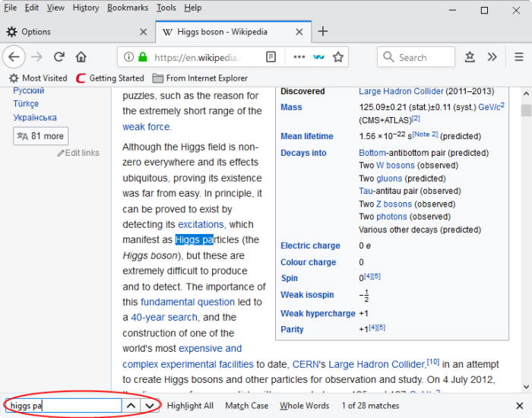Focus the browser Search box

pos(416,57)
